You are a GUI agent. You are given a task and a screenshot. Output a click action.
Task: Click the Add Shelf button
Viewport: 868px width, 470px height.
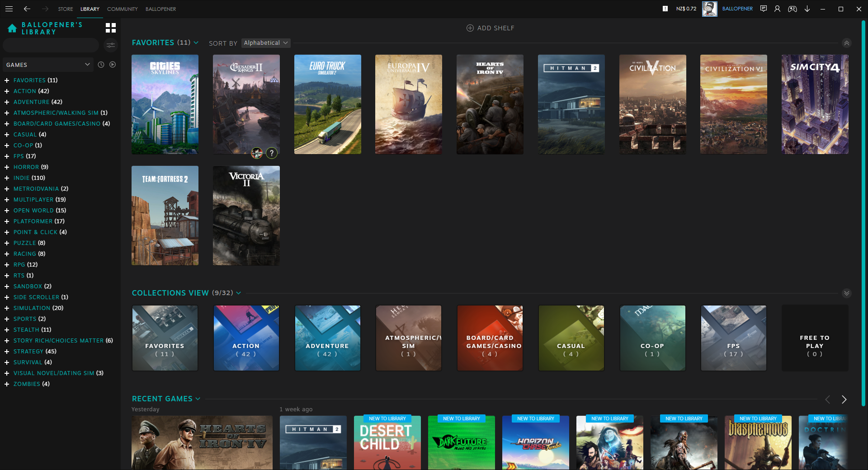491,28
